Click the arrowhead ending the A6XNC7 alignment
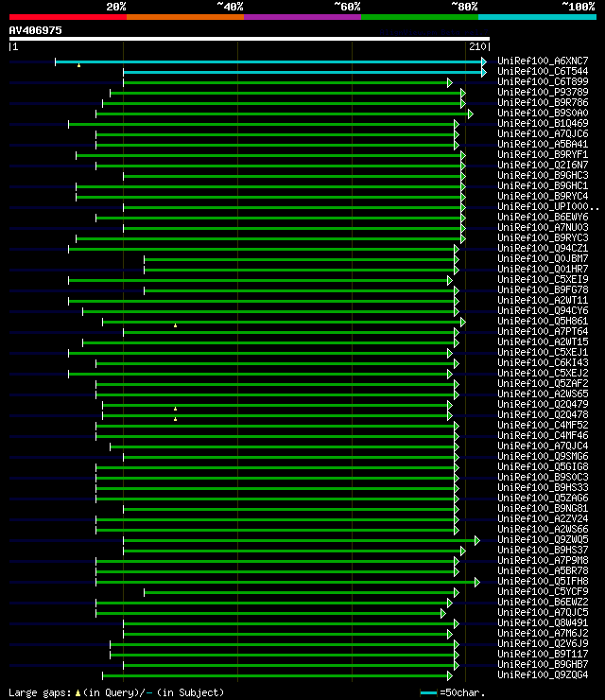Image resolution: width=605 pixels, height=700 pixels. [x=484, y=61]
